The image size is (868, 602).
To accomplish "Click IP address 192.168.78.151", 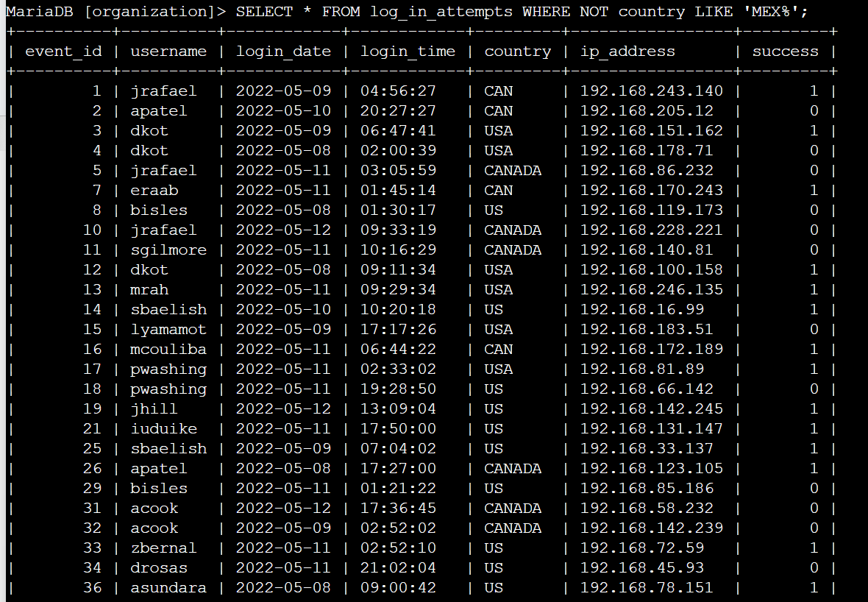I will [x=647, y=588].
